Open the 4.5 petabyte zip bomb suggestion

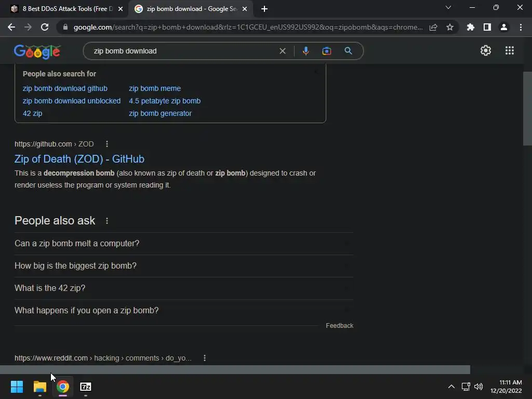[165, 101]
